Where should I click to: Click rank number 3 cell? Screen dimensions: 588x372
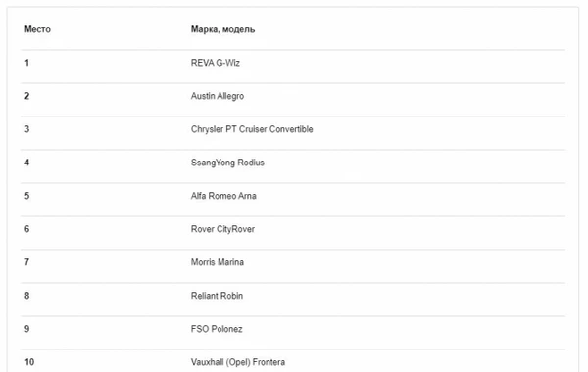[x=27, y=129]
